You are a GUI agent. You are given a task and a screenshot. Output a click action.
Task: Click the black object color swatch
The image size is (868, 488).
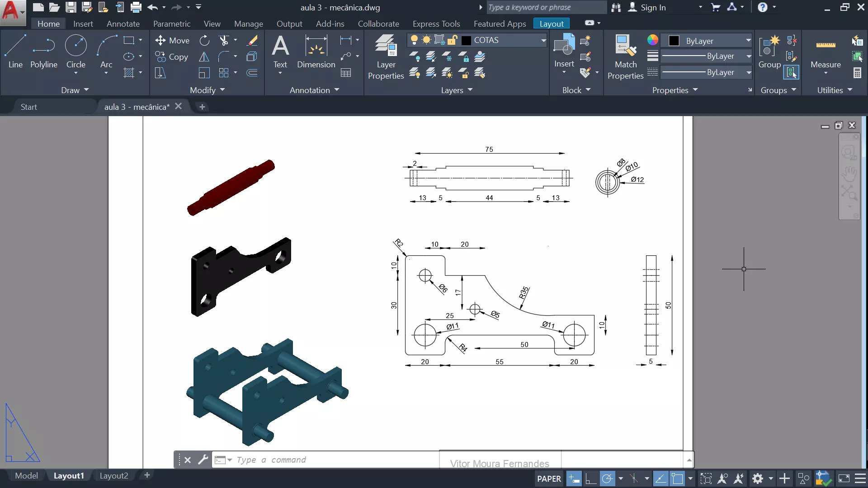click(x=674, y=41)
